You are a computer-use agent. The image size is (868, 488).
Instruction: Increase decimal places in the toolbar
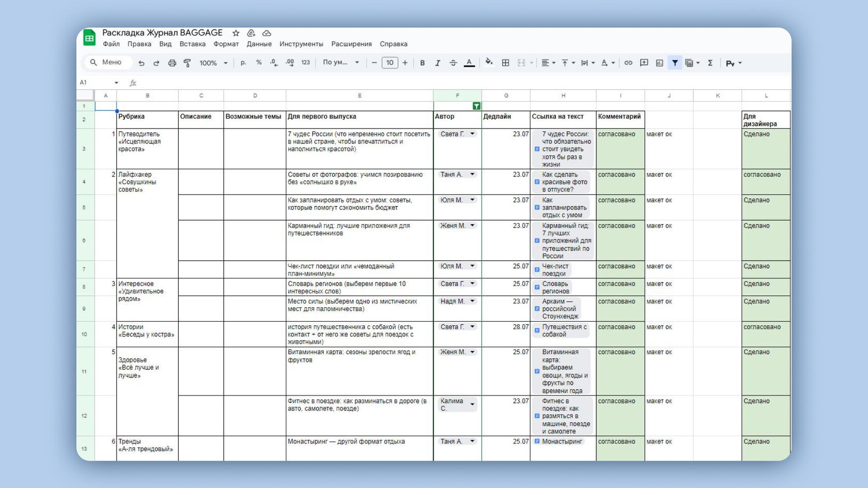click(x=290, y=63)
